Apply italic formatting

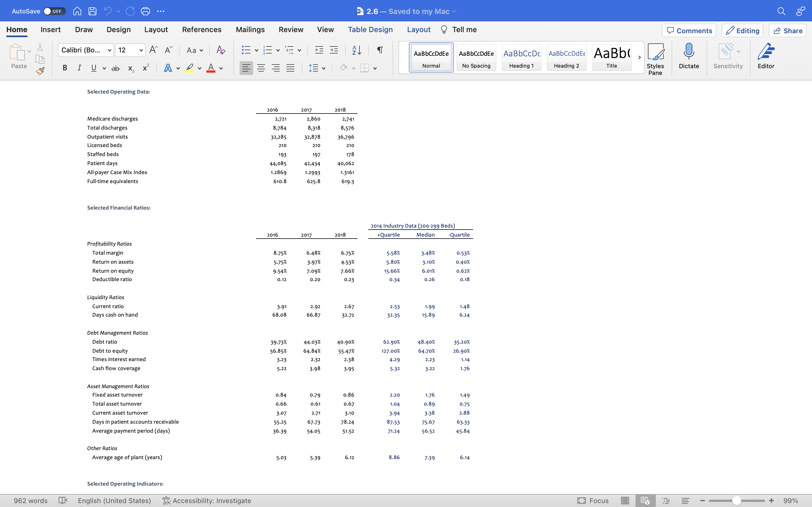(x=79, y=68)
